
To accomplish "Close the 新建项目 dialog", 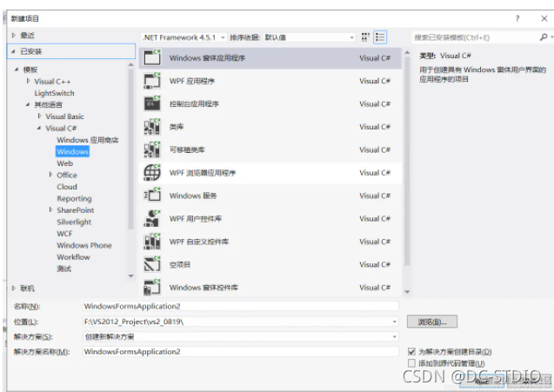I will 544,18.
